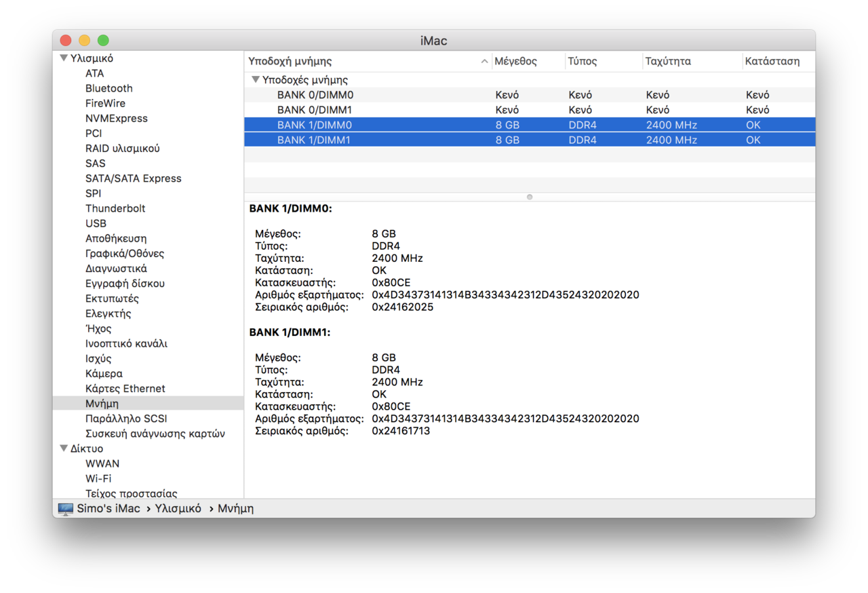This screenshot has width=868, height=593.
Task: Open Παράλληλο SCSI section
Action: (126, 419)
